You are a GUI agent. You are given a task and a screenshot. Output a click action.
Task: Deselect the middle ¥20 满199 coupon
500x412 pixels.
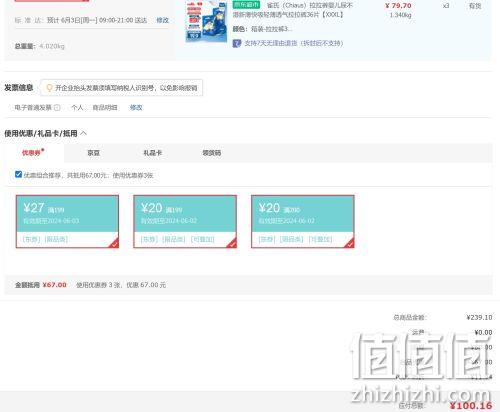tap(185, 222)
